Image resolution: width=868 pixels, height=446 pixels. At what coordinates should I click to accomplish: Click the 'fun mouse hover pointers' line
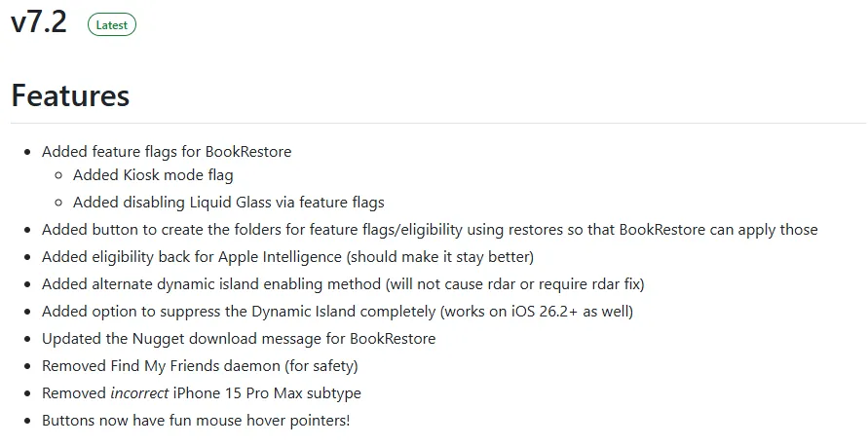tap(196, 421)
